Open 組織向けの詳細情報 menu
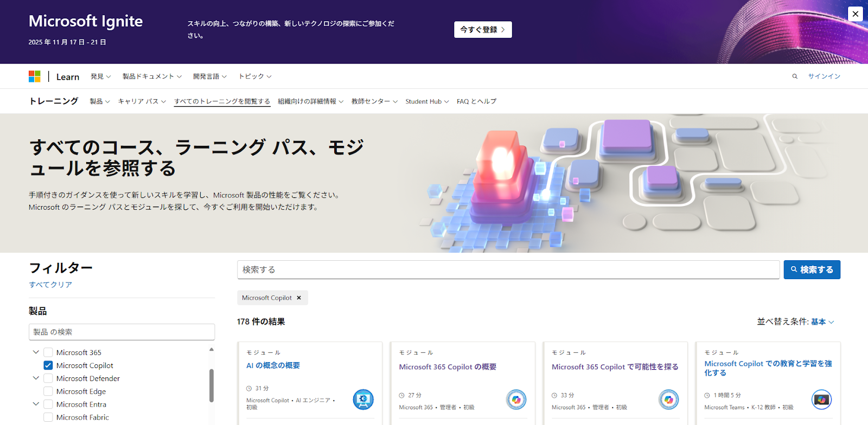 pyautogui.click(x=310, y=101)
